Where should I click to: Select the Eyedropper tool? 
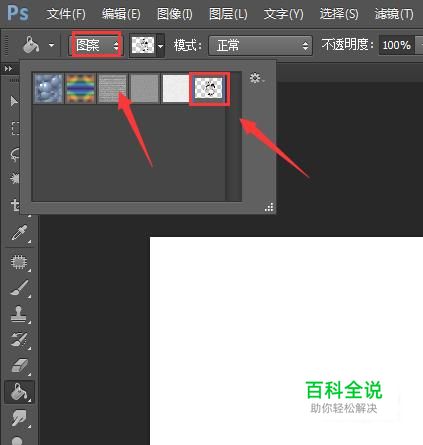click(x=19, y=232)
